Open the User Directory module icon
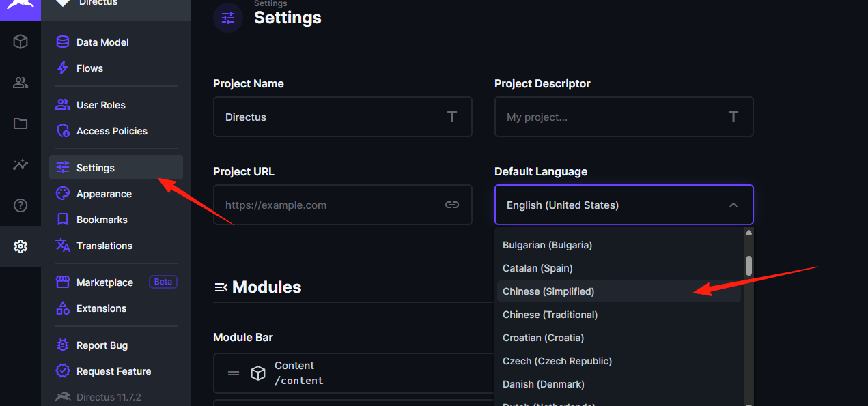868x406 pixels. coord(20,83)
